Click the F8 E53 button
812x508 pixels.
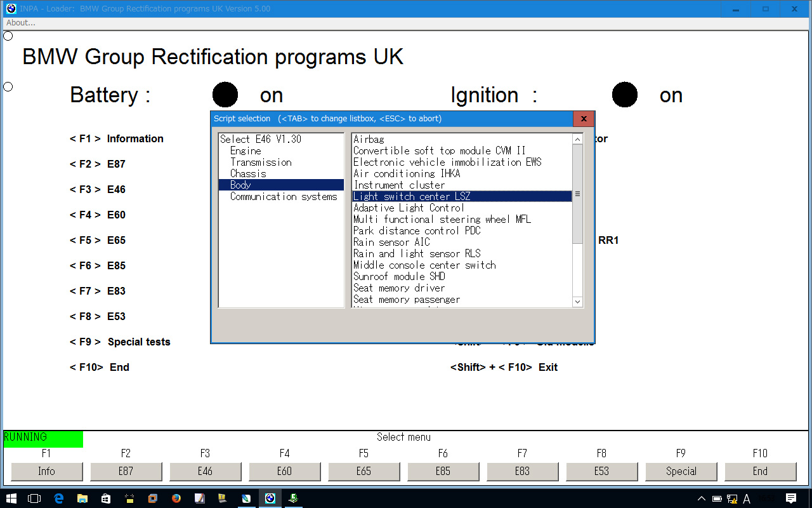(601, 471)
